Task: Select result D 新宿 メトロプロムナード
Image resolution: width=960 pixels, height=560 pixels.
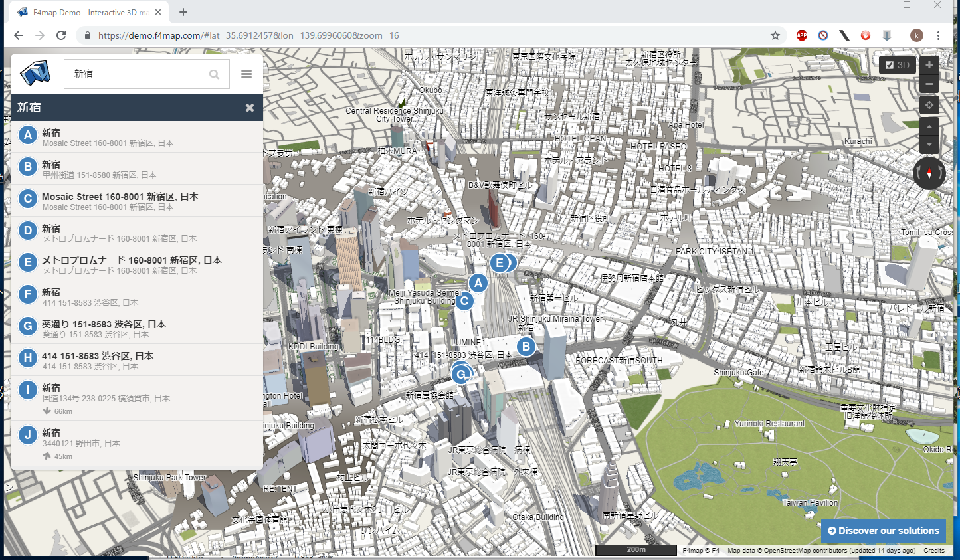Action: 137,233
